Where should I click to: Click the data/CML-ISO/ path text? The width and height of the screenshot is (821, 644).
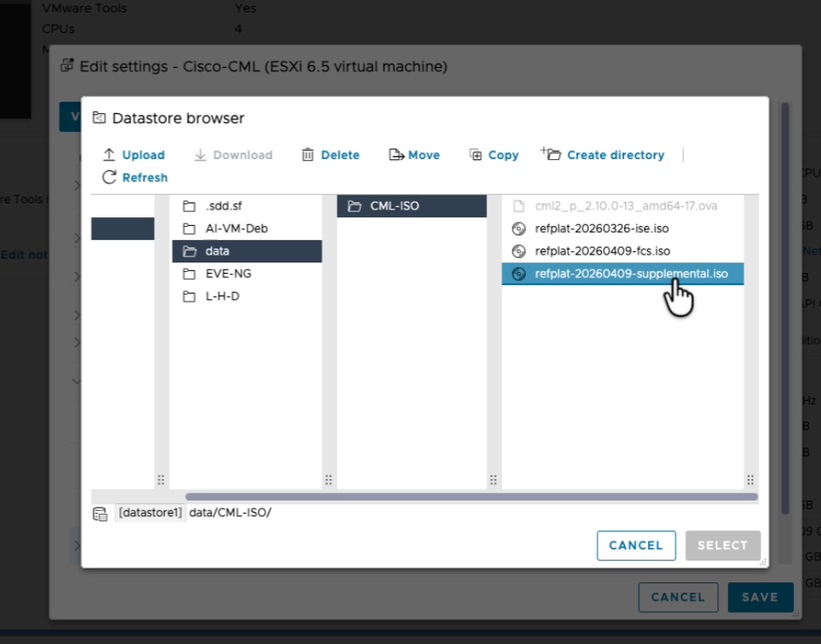[x=230, y=513]
